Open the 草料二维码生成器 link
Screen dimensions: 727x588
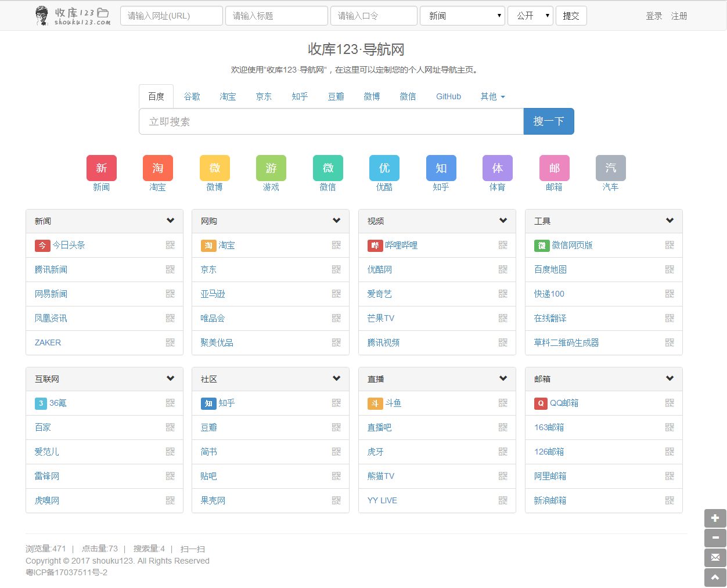click(x=567, y=342)
